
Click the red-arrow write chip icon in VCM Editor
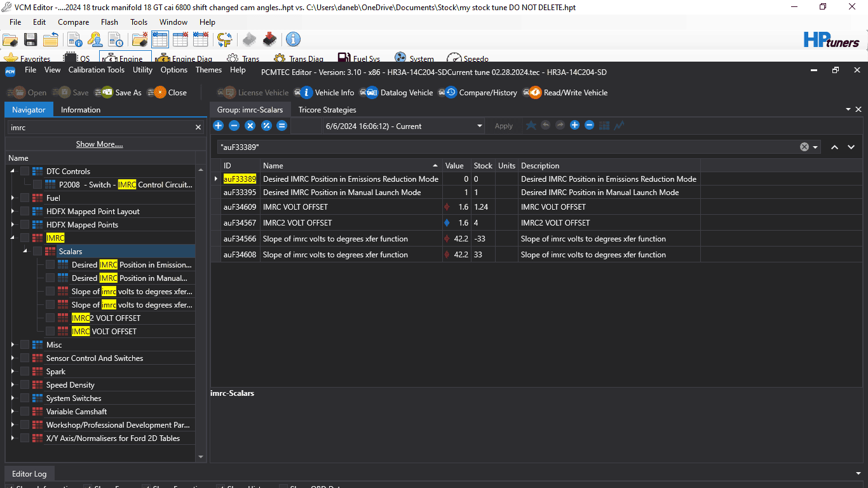click(270, 39)
